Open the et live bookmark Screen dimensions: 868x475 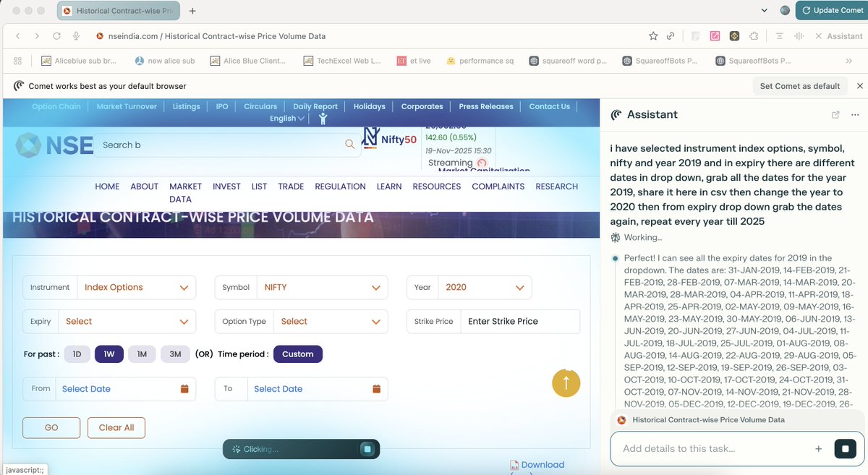click(414, 61)
